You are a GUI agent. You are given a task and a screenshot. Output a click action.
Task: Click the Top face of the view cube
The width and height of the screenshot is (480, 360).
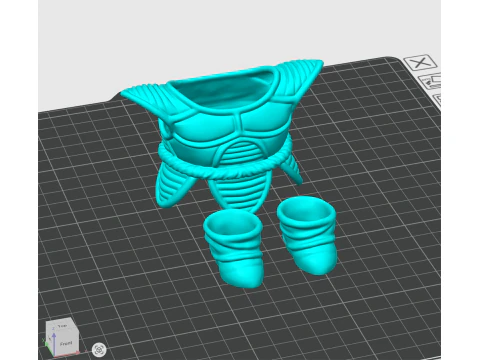[62, 325]
